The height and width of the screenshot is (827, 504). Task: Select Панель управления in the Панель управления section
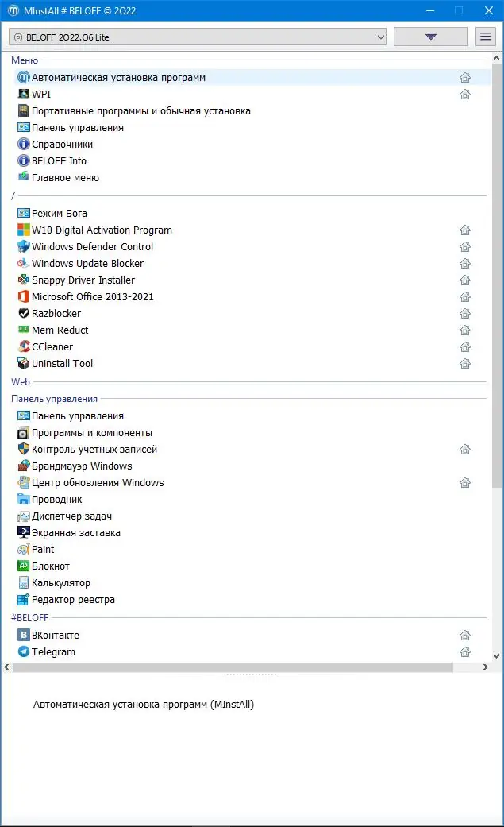click(78, 416)
